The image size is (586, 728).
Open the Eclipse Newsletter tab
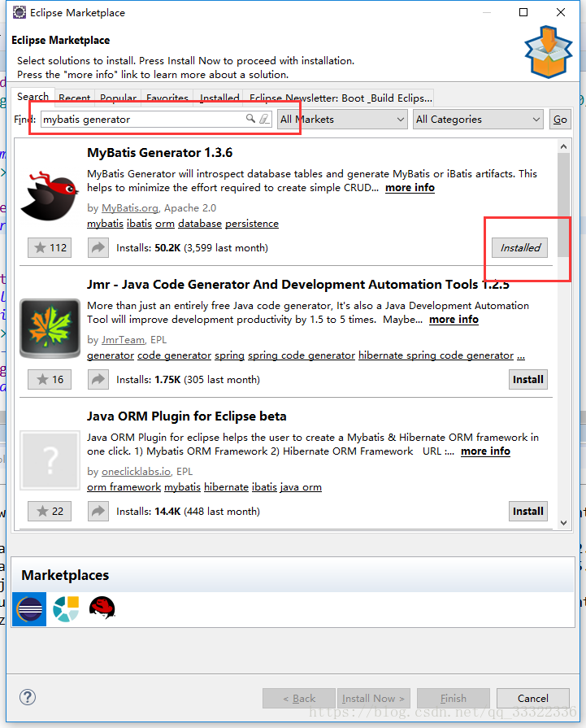[x=341, y=98]
